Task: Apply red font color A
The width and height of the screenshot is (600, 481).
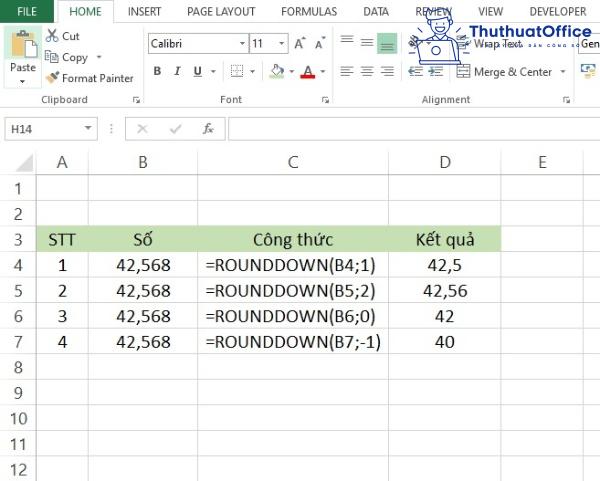Action: [308, 71]
